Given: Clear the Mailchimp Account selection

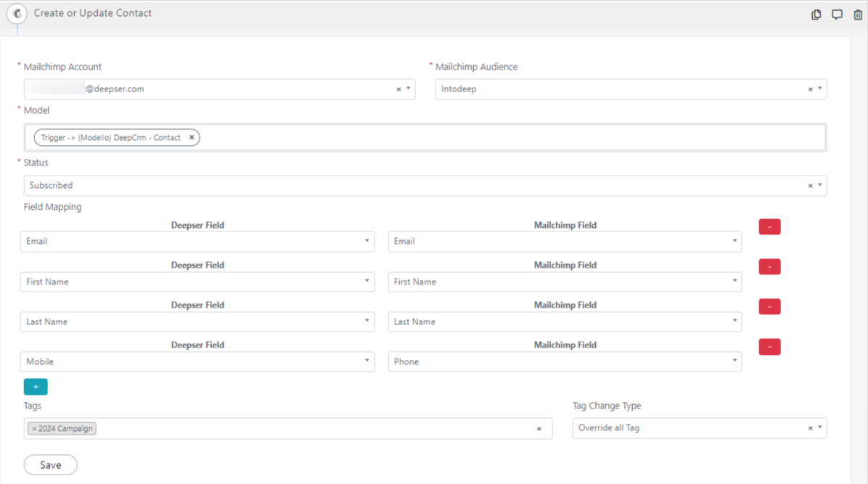Looking at the screenshot, I should pyautogui.click(x=398, y=89).
